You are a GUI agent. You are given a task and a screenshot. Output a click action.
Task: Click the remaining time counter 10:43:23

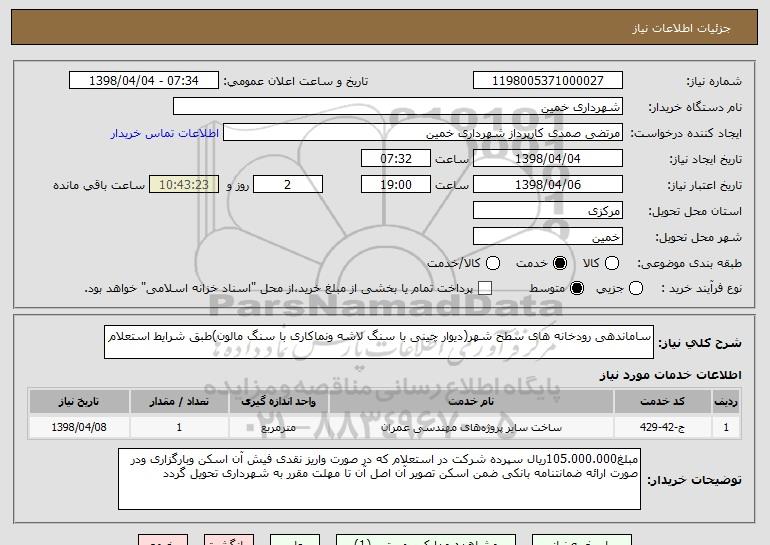184,185
